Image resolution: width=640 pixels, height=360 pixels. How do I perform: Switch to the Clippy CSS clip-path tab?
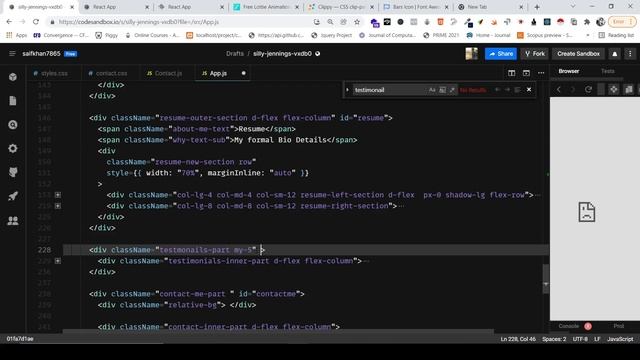341,7
